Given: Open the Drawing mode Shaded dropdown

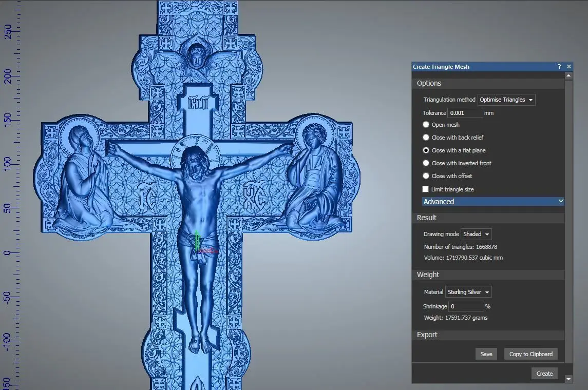Looking at the screenshot, I should point(476,234).
